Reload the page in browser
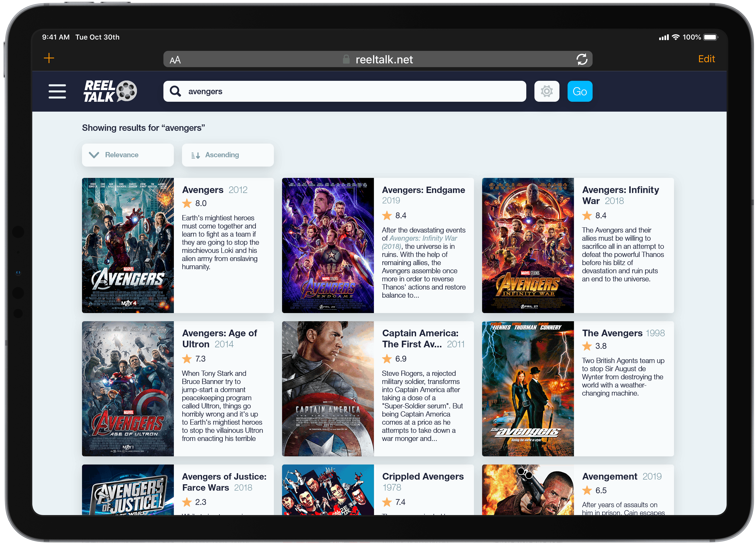This screenshot has height=545, width=756. coord(582,59)
